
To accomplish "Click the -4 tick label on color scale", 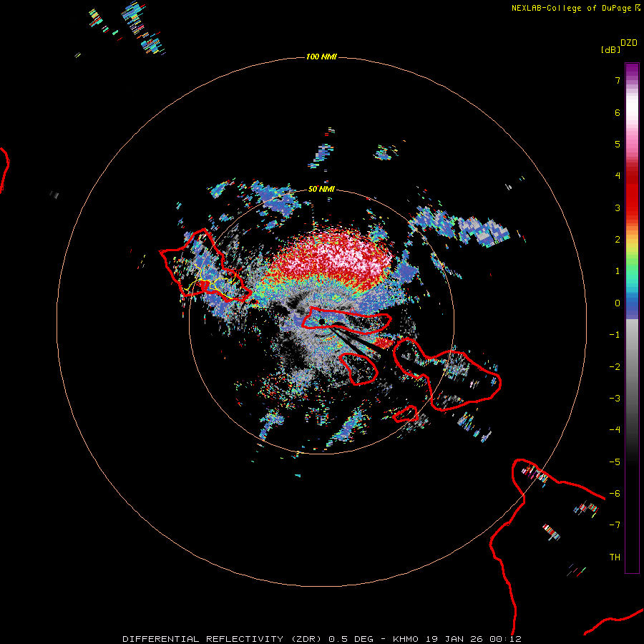I will click(x=615, y=430).
